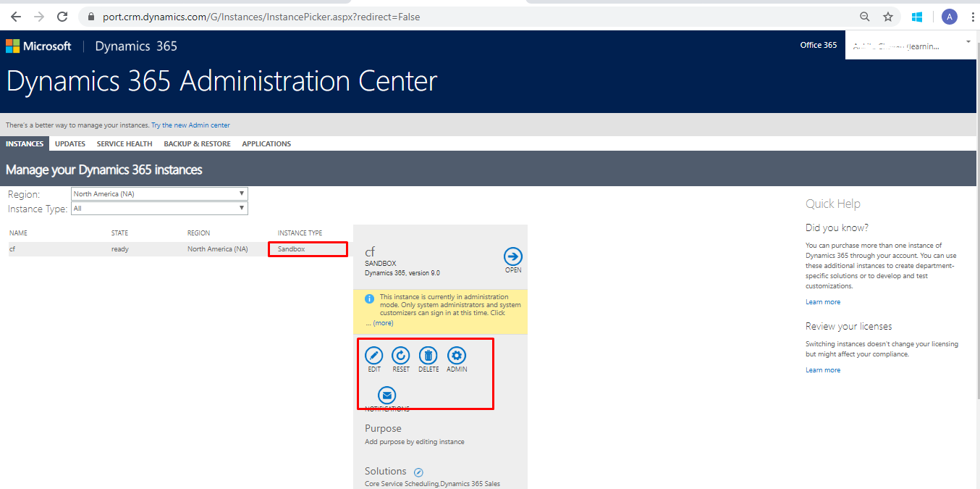
Task: Click the Solutions heading in details panel
Action: point(386,471)
